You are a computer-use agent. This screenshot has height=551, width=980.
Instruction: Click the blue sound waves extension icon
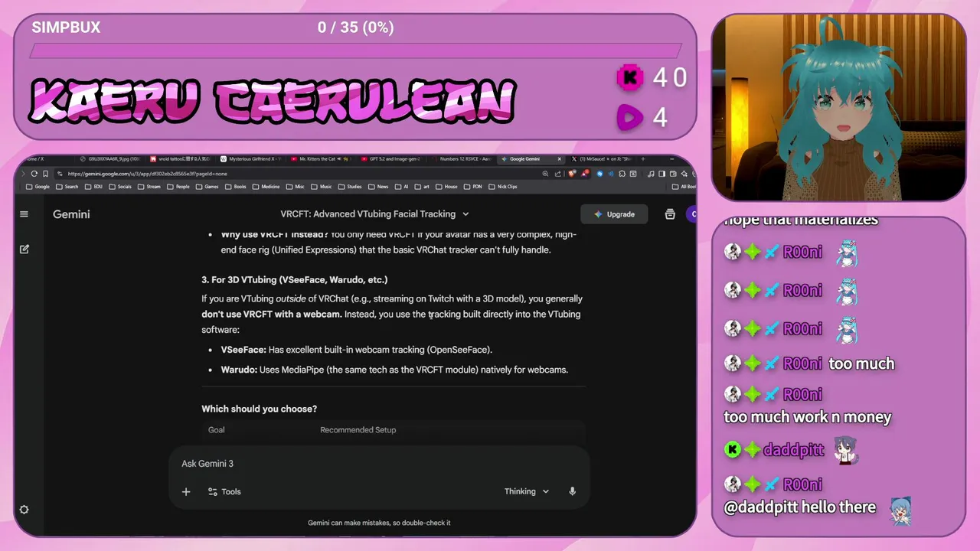(x=611, y=174)
